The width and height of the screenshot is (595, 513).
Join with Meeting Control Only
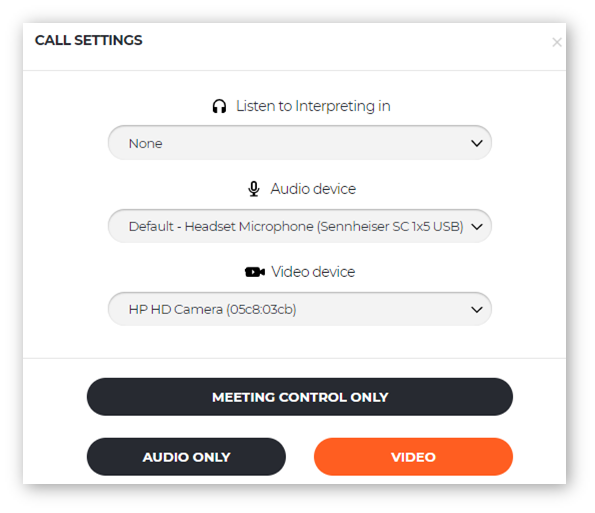(300, 397)
